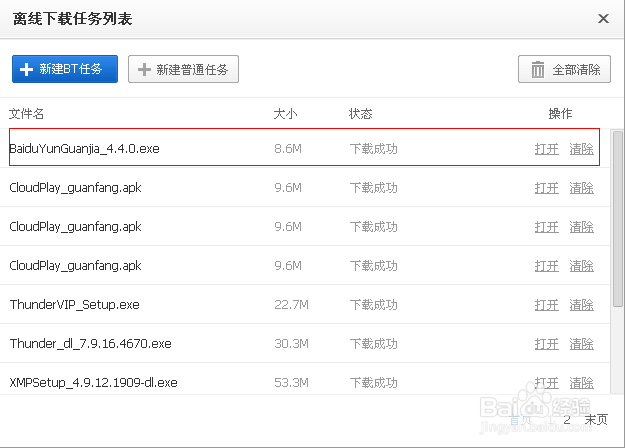Select the file name ThunderVIP_Setup.exe
Image resolution: width=625 pixels, height=448 pixels.
75,305
